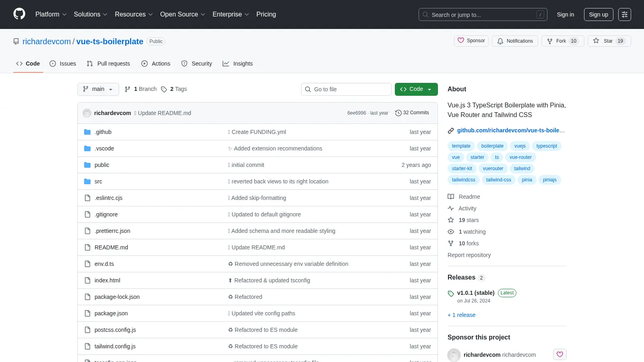
Task: Expand the Open Source menu
Action: tap(183, 14)
